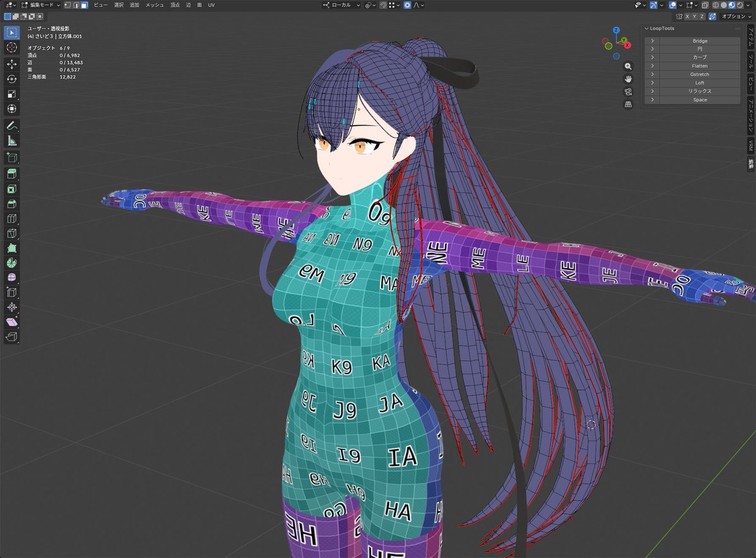The height and width of the screenshot is (558, 756).
Task: Run リラックス from the LoopTools panel
Action: tap(699, 91)
